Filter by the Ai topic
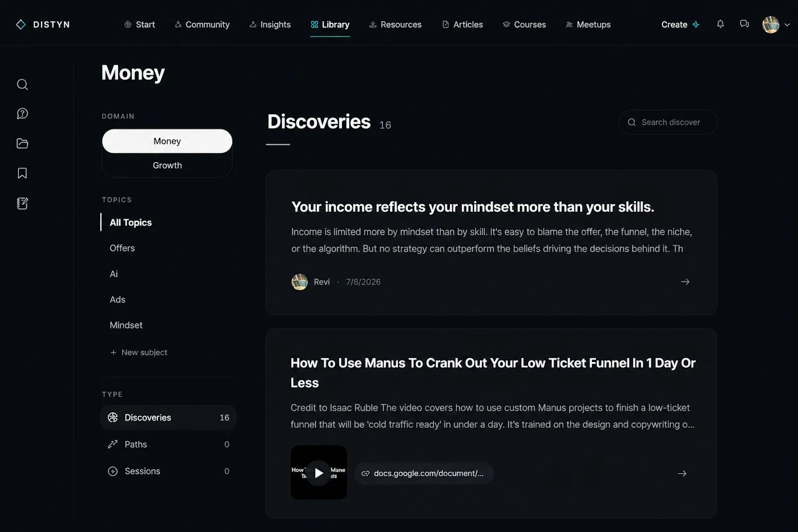The image size is (798, 532). click(114, 274)
